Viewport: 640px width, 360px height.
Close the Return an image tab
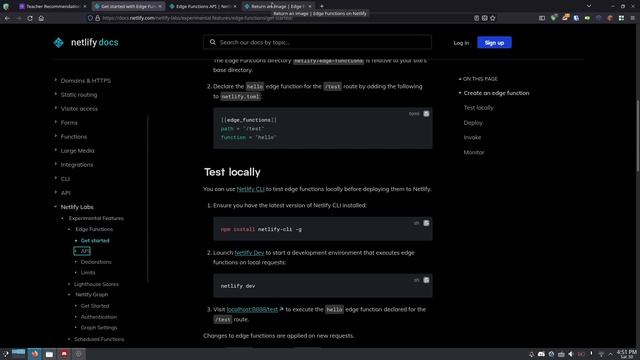point(310,7)
